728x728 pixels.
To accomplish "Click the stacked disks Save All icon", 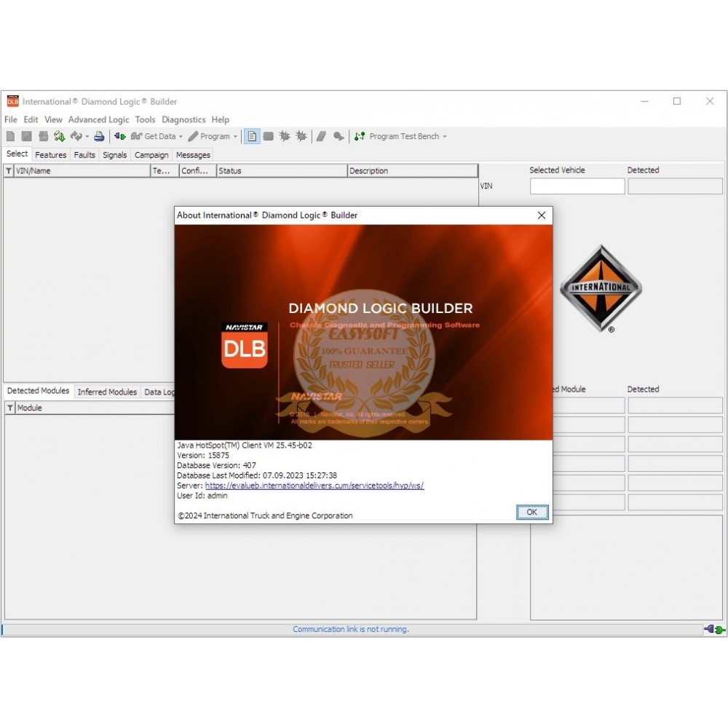I will [43, 136].
